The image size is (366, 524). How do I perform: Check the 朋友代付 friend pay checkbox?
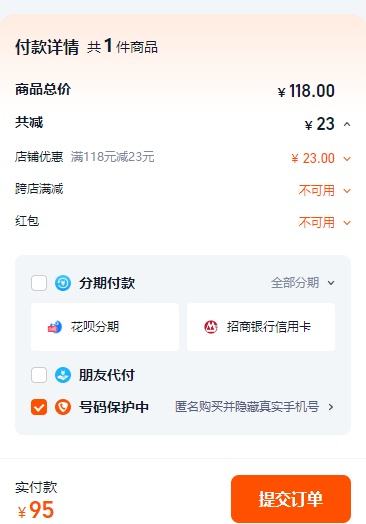pyautogui.click(x=39, y=375)
